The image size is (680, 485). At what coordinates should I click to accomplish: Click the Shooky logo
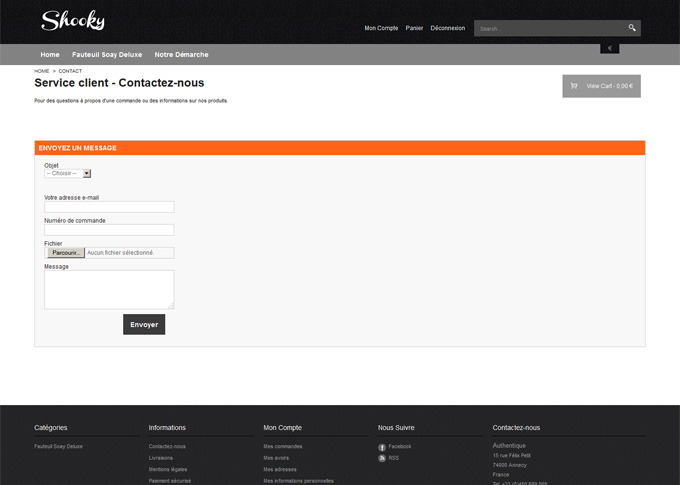(x=73, y=21)
